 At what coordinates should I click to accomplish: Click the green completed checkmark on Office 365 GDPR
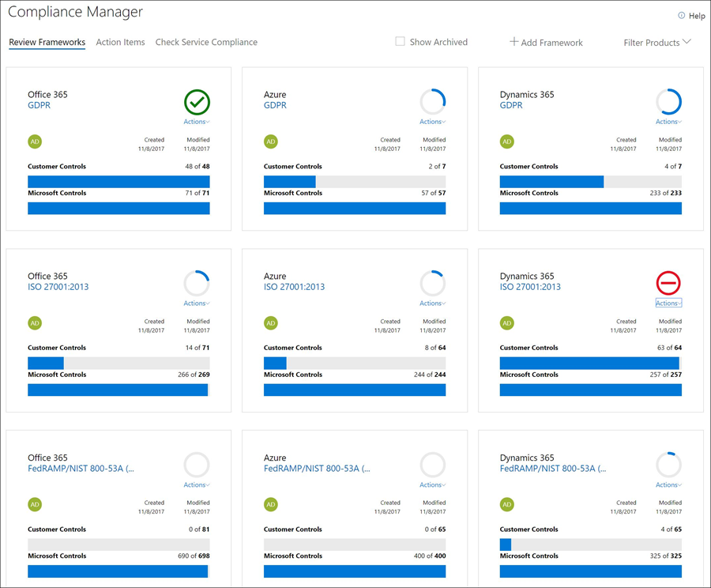click(x=196, y=102)
